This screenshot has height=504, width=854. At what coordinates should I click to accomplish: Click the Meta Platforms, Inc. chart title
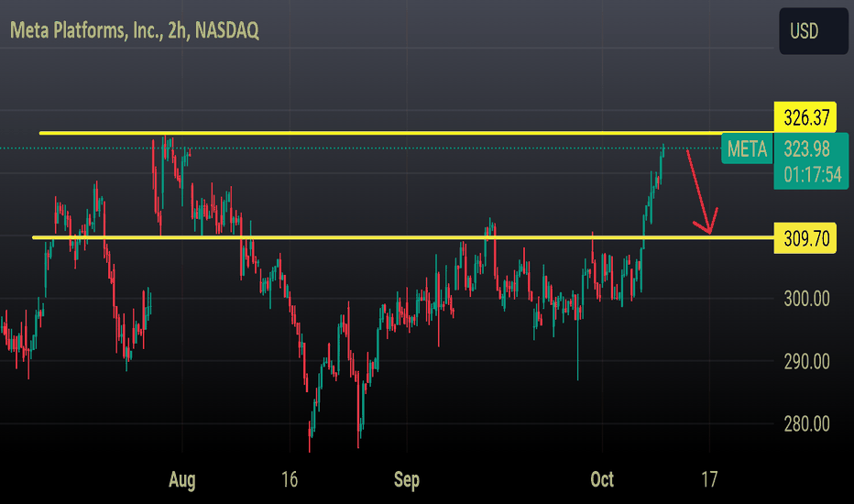pyautogui.click(x=135, y=30)
